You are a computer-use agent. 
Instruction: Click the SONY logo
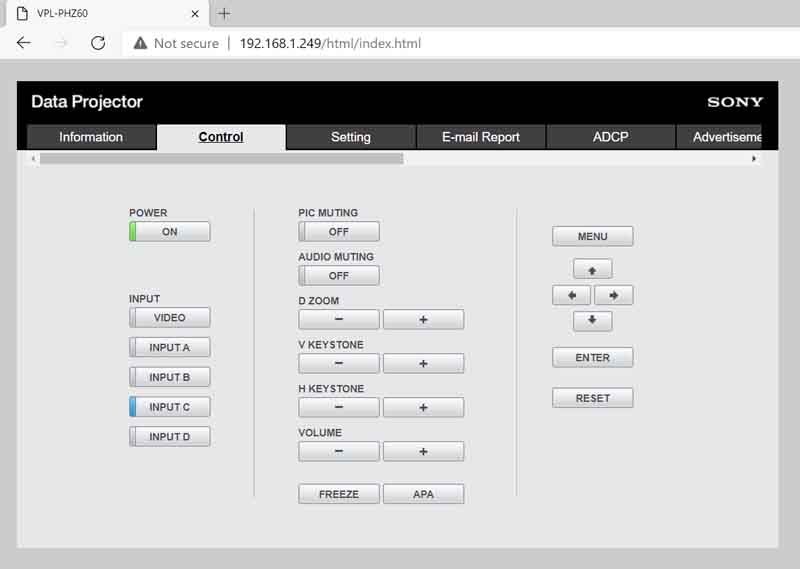pyautogui.click(x=735, y=102)
